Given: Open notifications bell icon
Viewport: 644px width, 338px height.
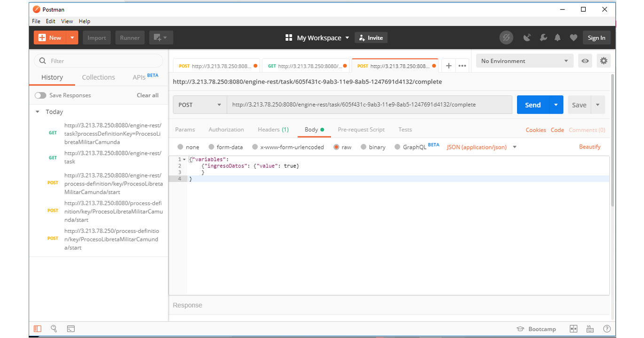Looking at the screenshot, I should 558,38.
